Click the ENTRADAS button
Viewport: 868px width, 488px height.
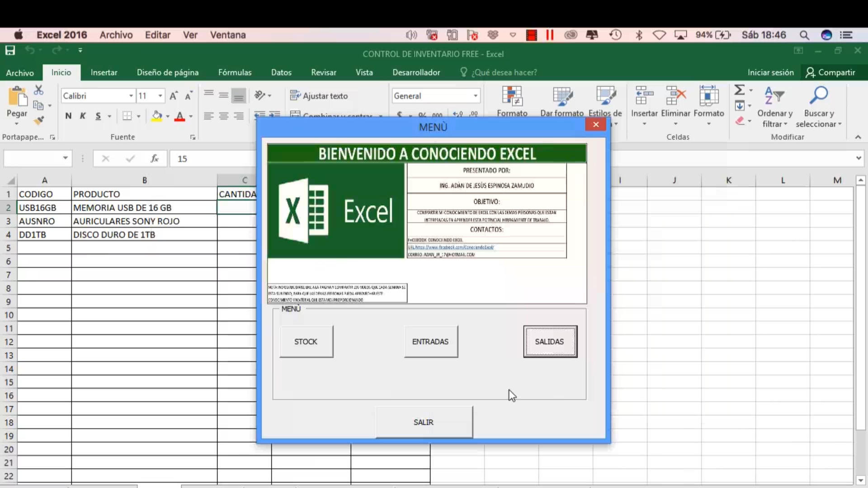[x=430, y=342]
